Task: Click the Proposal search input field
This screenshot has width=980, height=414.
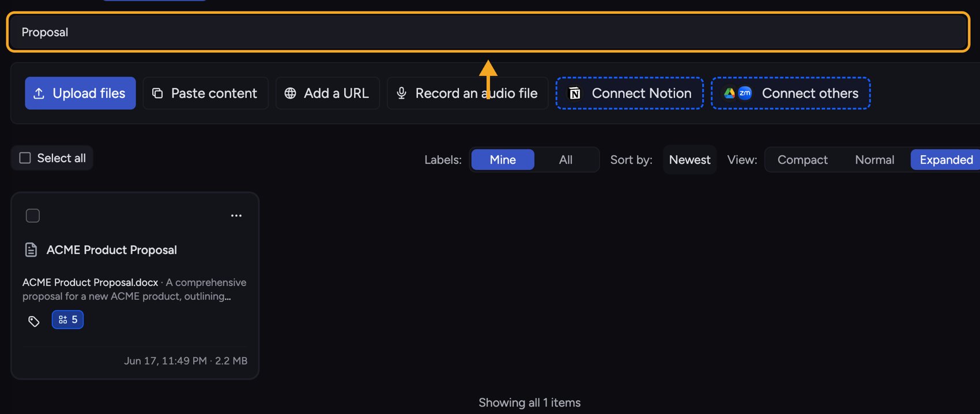Action: 488,32
